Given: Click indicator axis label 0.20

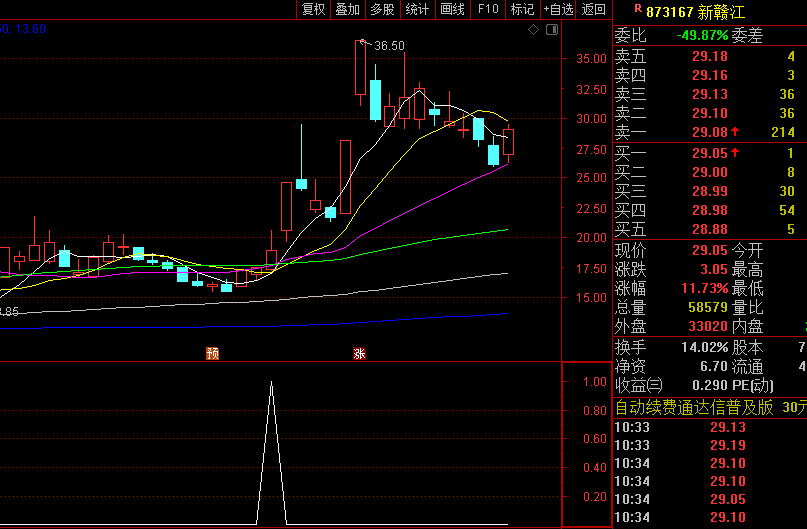Looking at the screenshot, I should point(595,497).
